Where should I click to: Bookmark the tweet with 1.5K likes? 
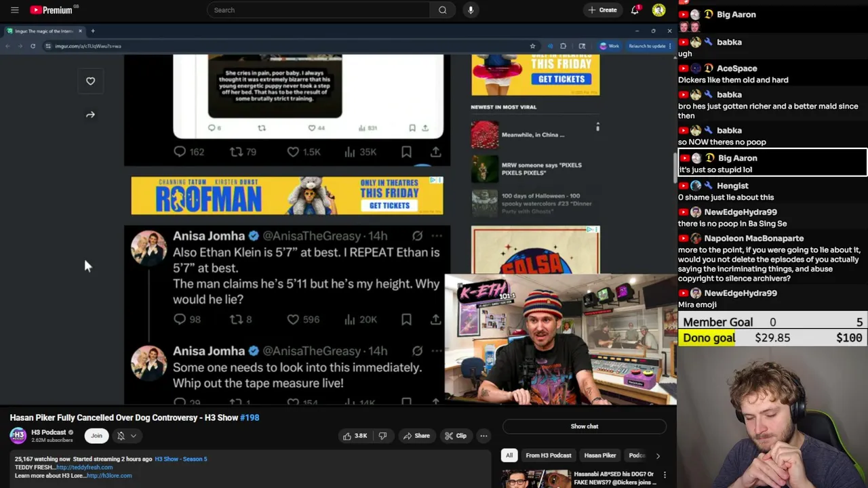click(x=406, y=152)
